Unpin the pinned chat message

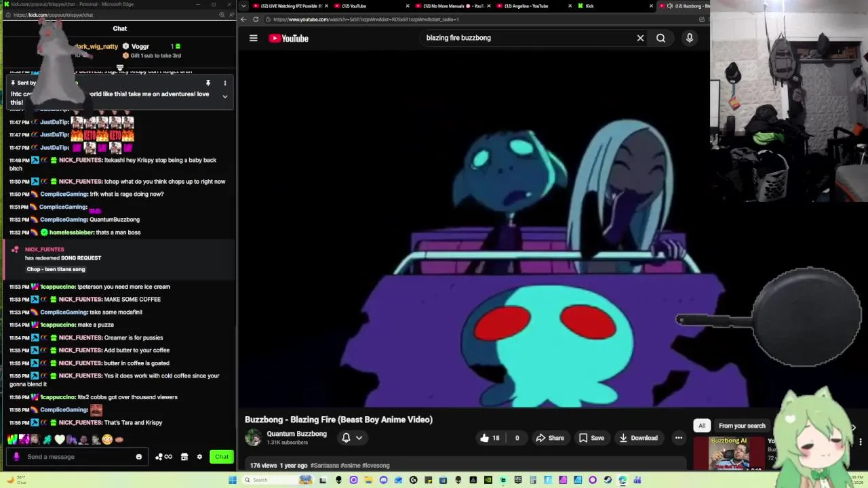coord(208,83)
